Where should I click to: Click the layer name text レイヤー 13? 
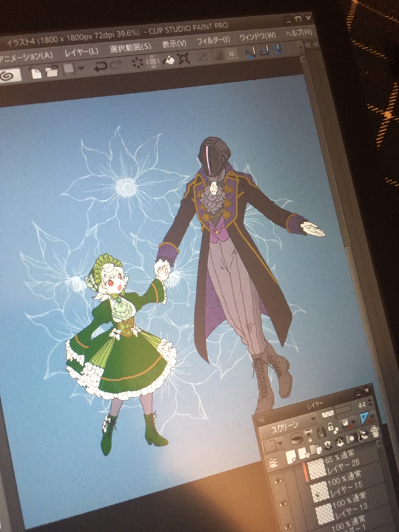point(351,510)
